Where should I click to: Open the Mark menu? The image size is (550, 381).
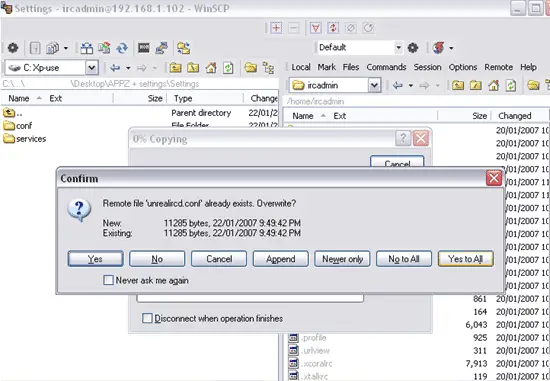327,67
